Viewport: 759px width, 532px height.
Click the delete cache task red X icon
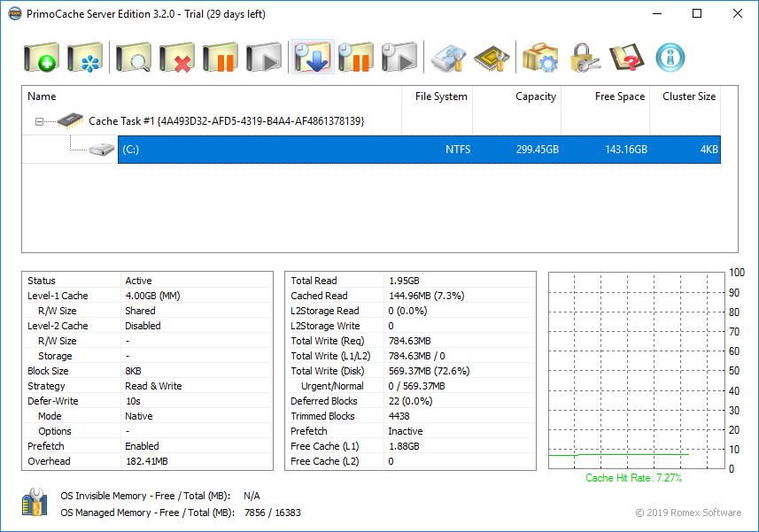177,58
